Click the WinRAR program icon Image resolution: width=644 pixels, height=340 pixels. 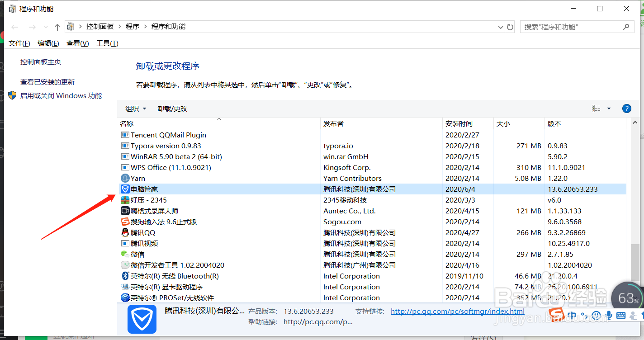pyautogui.click(x=125, y=157)
